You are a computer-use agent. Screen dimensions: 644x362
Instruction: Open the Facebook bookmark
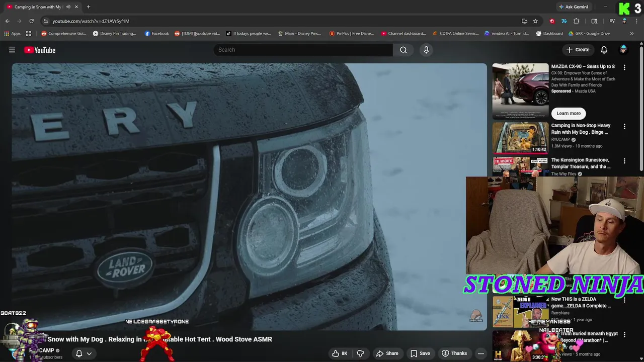[x=157, y=34]
